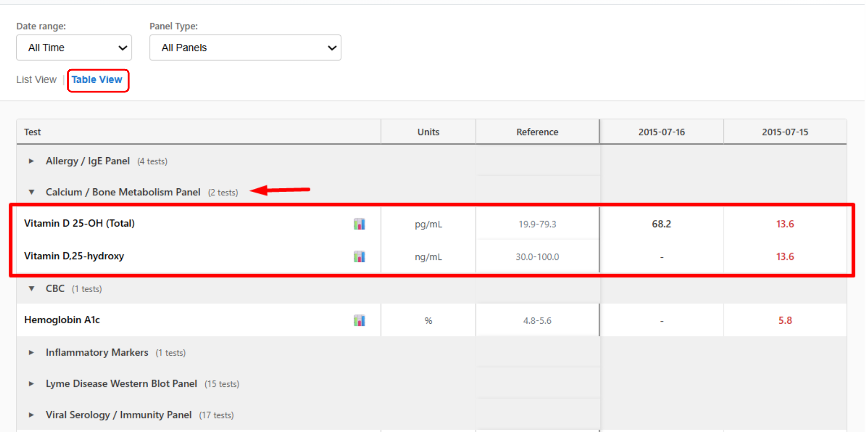Click the Test column header
The width and height of the screenshot is (868, 433).
coord(33,132)
